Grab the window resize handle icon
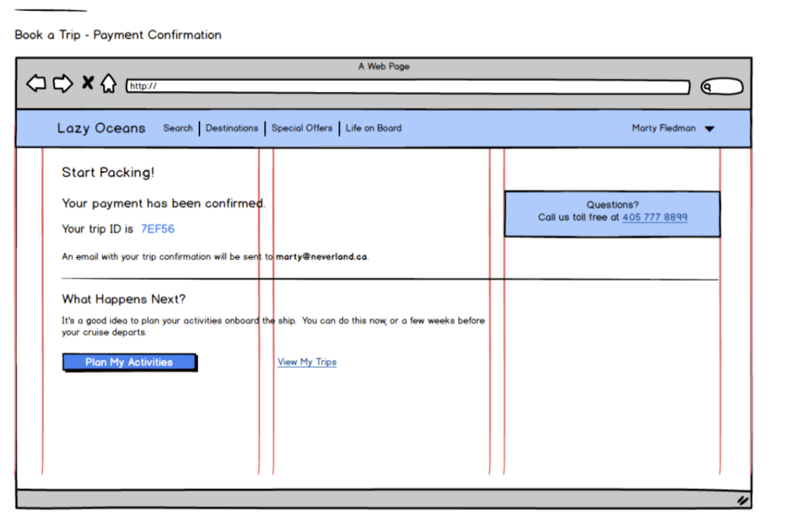This screenshot has width=797, height=532. pos(742,501)
